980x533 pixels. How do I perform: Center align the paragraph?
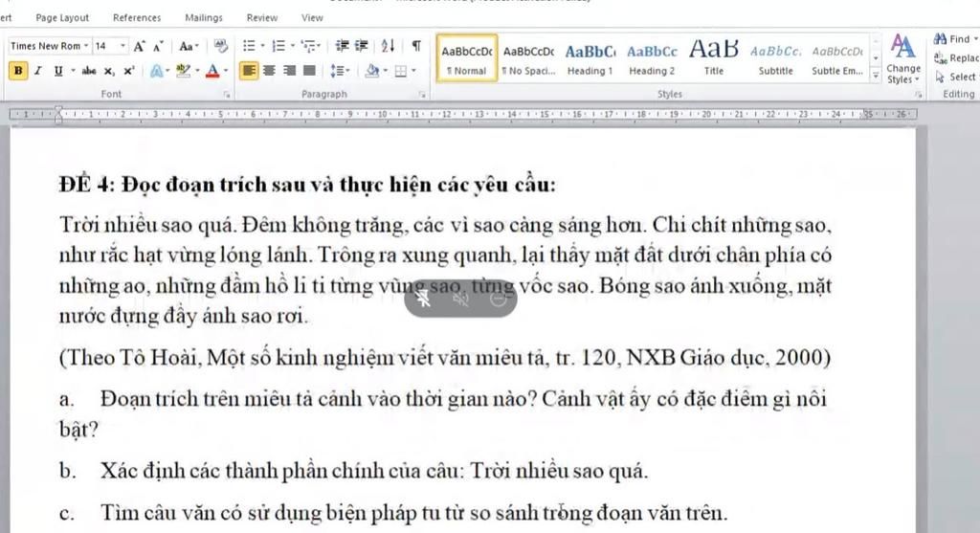point(269,71)
